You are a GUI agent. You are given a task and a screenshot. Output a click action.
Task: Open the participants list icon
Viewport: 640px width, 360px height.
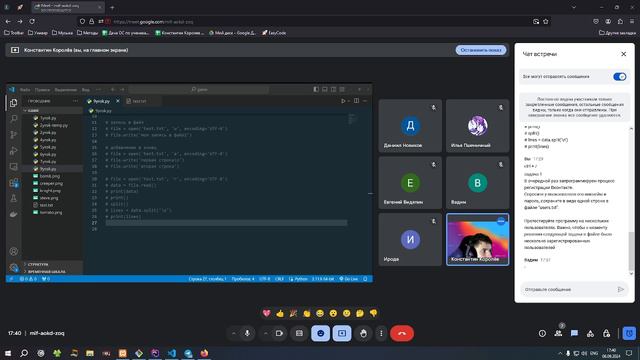tap(558, 333)
